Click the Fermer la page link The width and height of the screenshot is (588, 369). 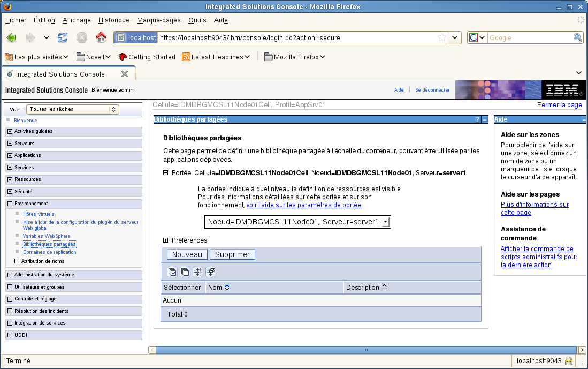click(560, 105)
